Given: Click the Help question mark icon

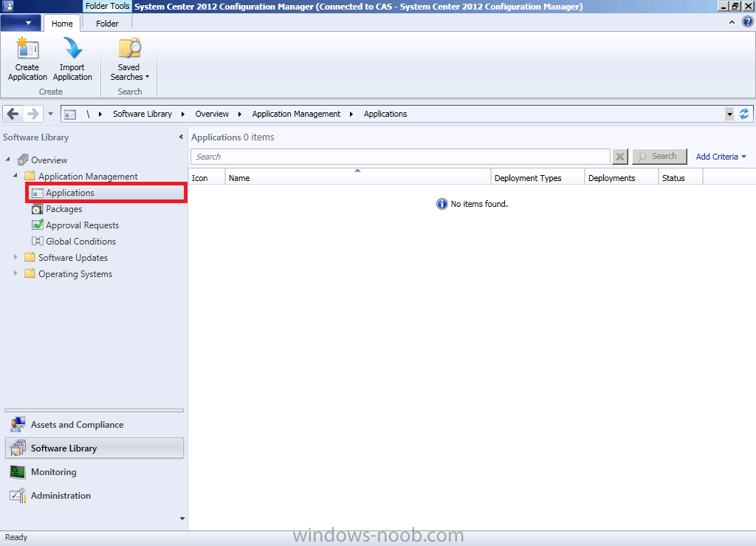Looking at the screenshot, I should coord(748,21).
